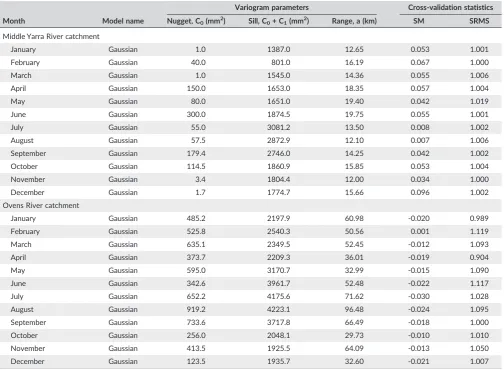
Task: Click nugget value 635.1
Action: (196, 244)
